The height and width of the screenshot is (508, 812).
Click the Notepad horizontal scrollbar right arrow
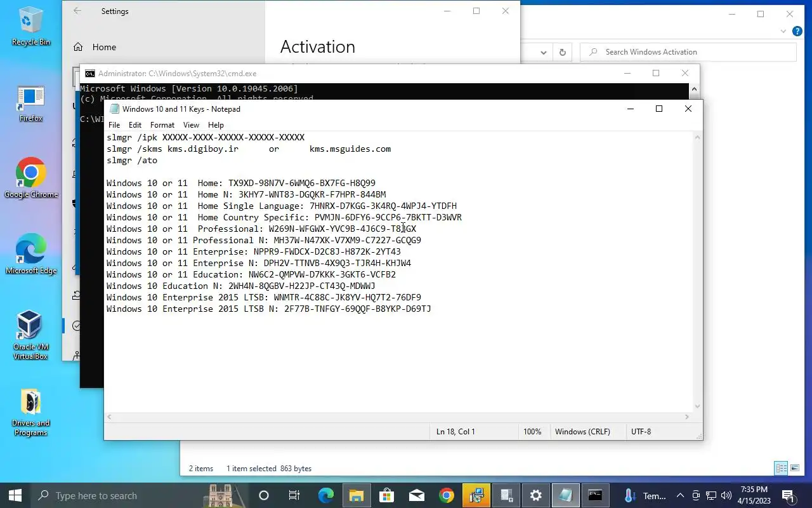click(687, 417)
